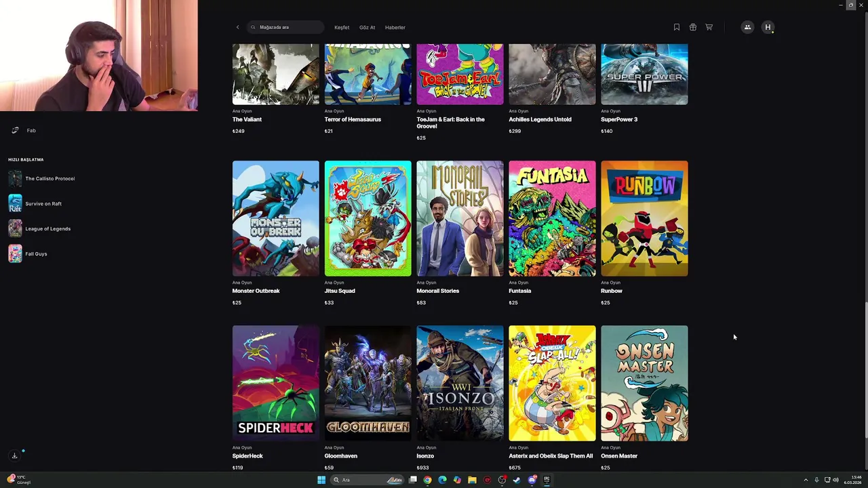Open Discord from taskbar
Viewport: 868px width, 488px height.
[x=532, y=480]
